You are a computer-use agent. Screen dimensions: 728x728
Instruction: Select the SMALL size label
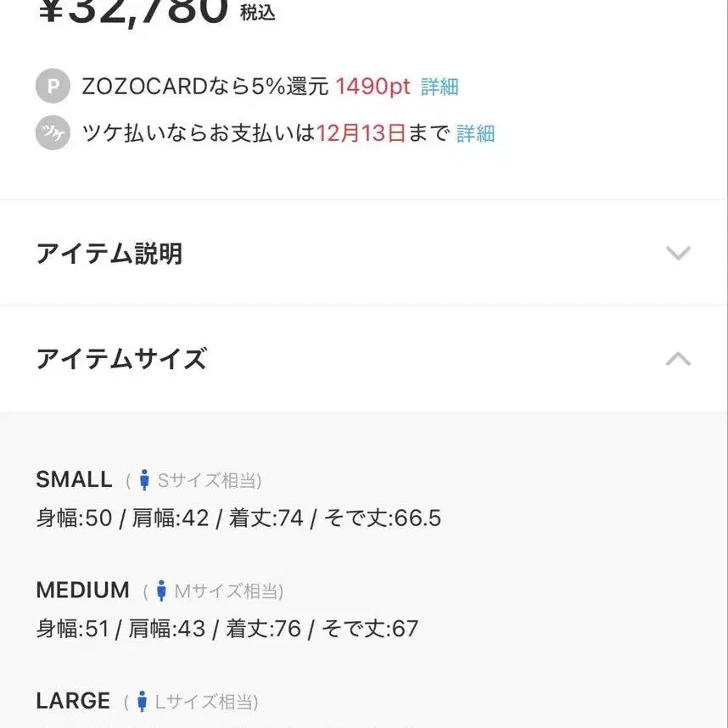[74, 479]
